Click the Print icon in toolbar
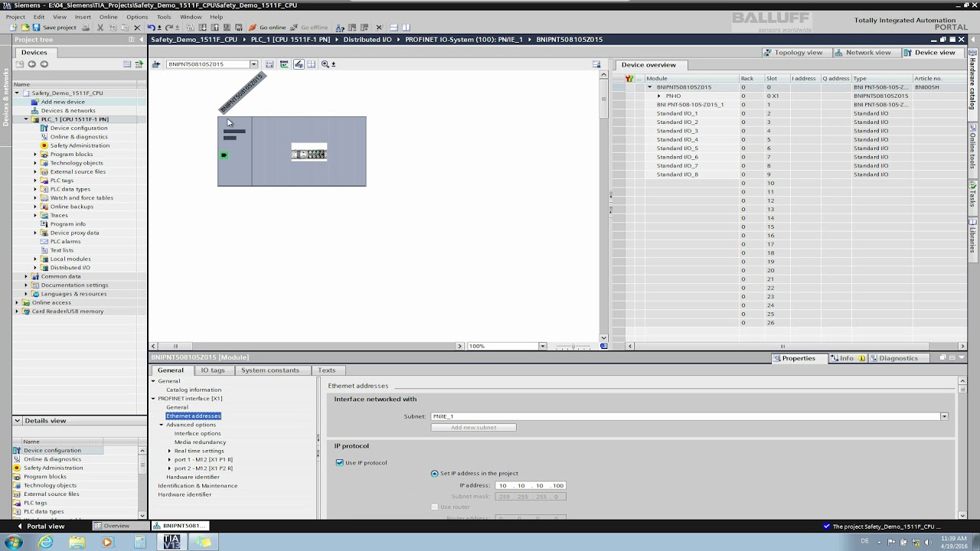Image resolution: width=980 pixels, height=551 pixels. pos(86,28)
